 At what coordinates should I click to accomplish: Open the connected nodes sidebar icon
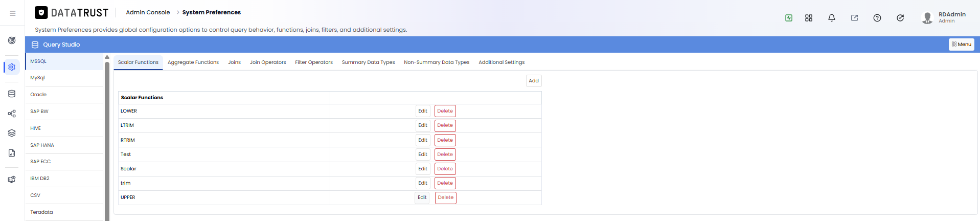(x=12, y=114)
